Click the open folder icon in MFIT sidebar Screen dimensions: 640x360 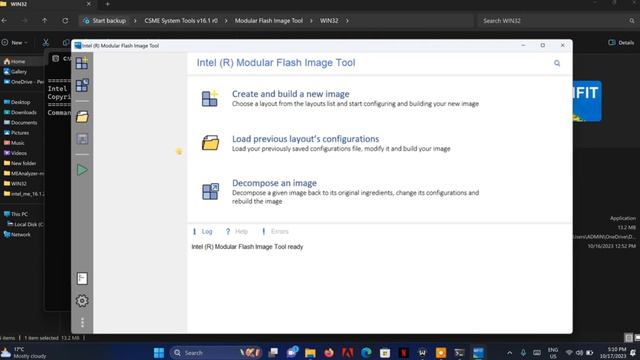[x=82, y=117]
